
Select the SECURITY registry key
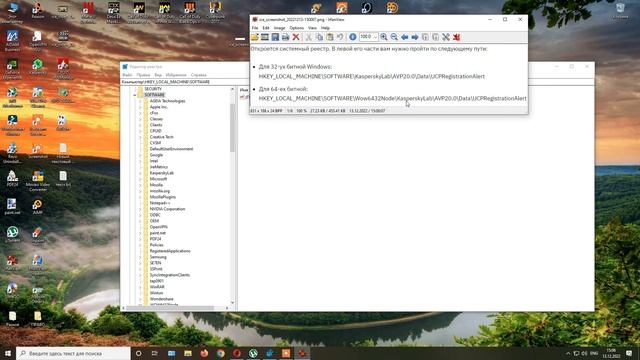pyautogui.click(x=153, y=89)
